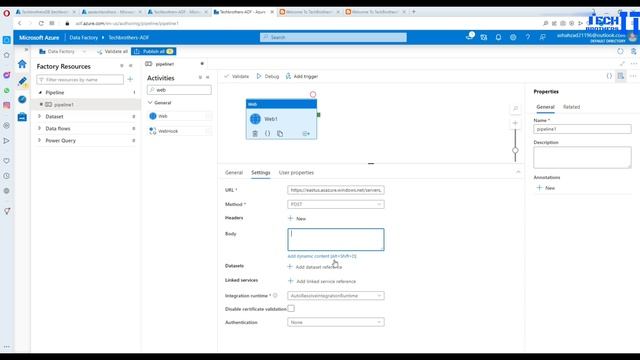Click Validate in pipeline toolbar
This screenshot has height=360, width=640.
[x=237, y=76]
